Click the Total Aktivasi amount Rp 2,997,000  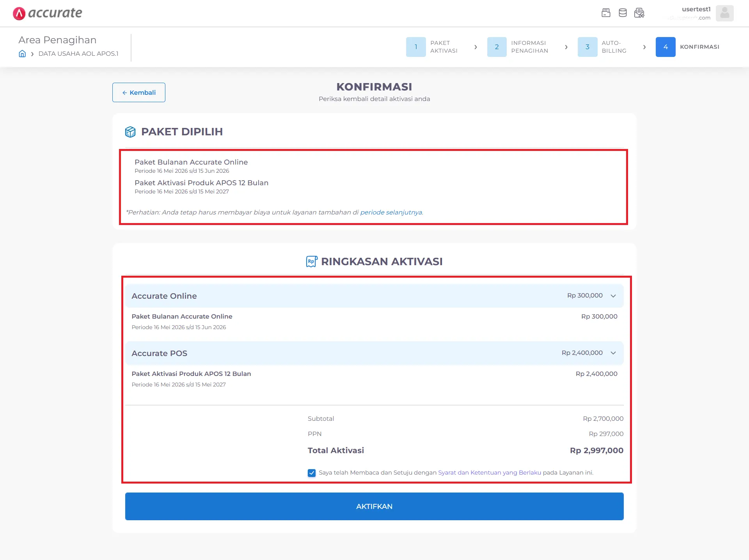(x=596, y=450)
